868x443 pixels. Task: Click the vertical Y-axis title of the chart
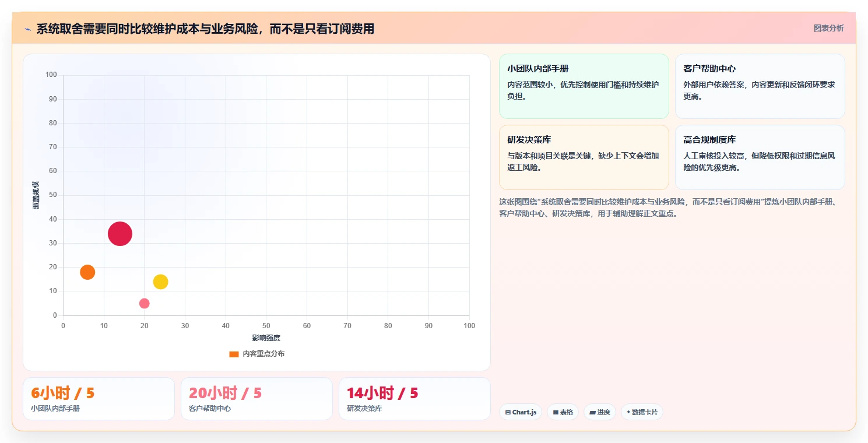point(36,195)
